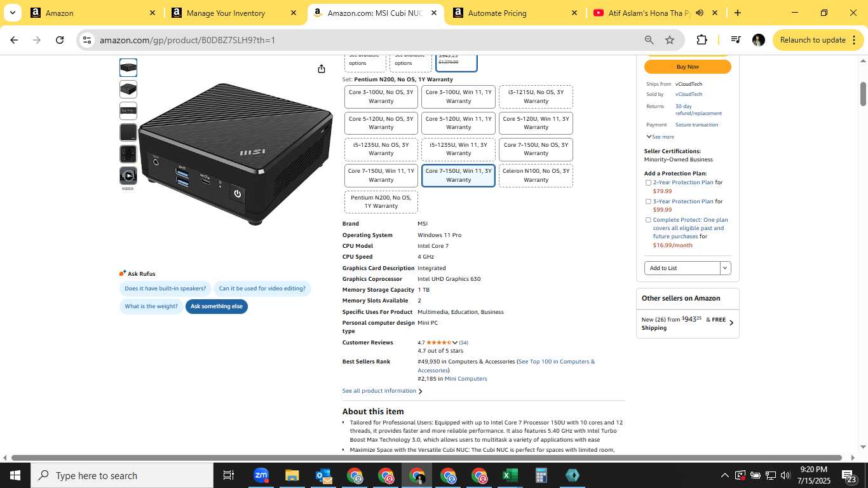Click the horizontal page scrollbar
Viewport: 868px width, 488px height.
426,457
